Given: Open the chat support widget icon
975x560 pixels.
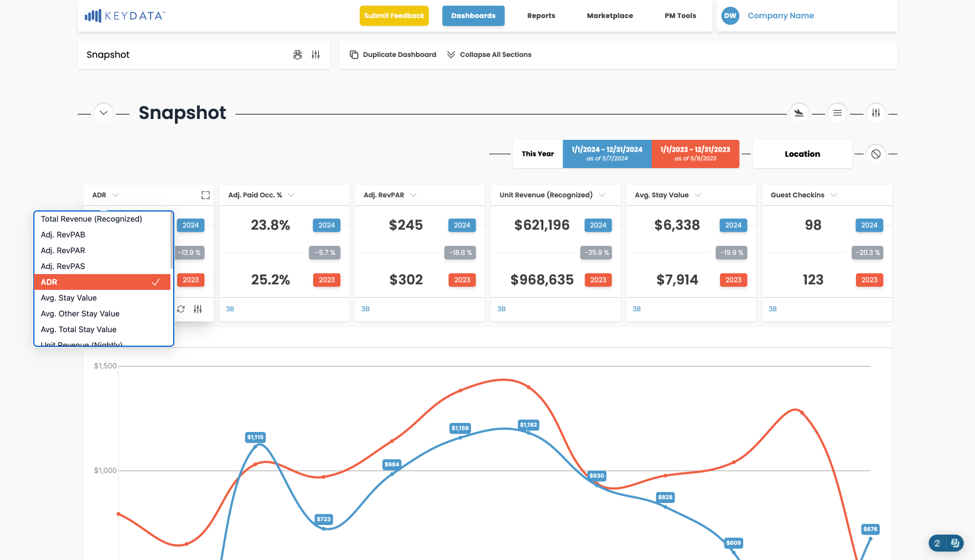Looking at the screenshot, I should click(955, 543).
